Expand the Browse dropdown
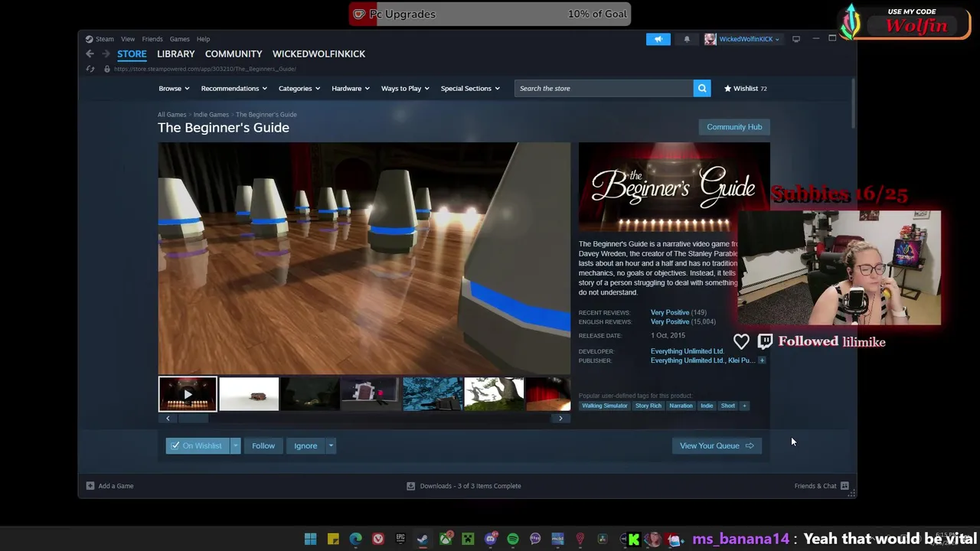 (x=174, y=88)
